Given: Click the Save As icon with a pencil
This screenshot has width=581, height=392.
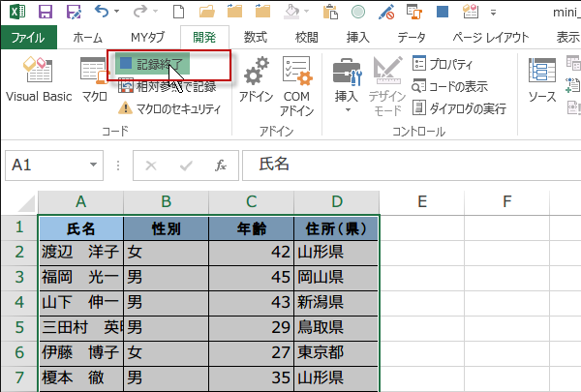Looking at the screenshot, I should pos(74,12).
